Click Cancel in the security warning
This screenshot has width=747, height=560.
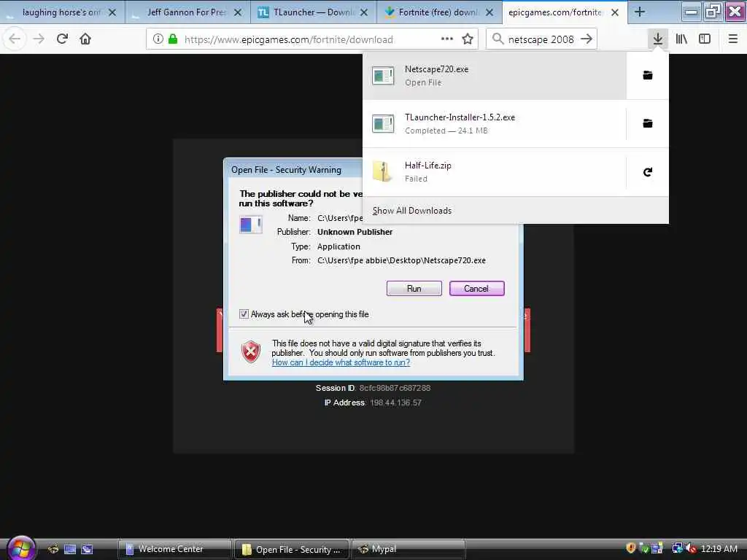tap(476, 289)
